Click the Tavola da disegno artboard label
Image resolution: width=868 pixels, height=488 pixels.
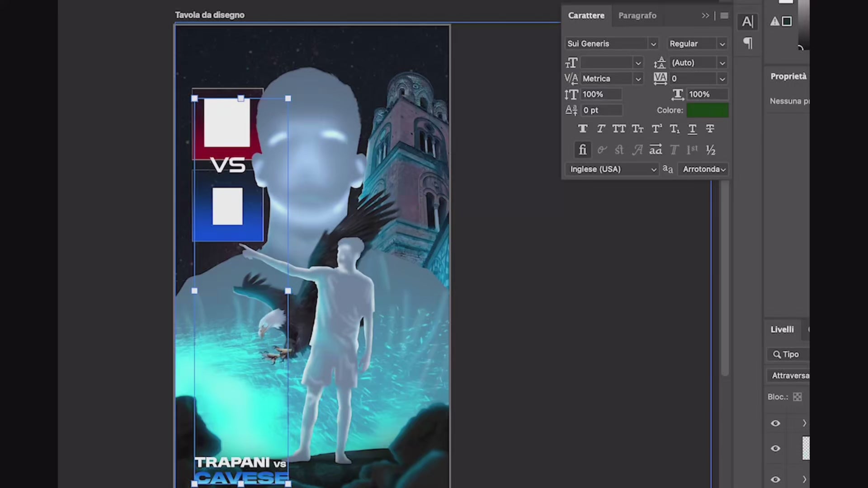[x=210, y=15]
